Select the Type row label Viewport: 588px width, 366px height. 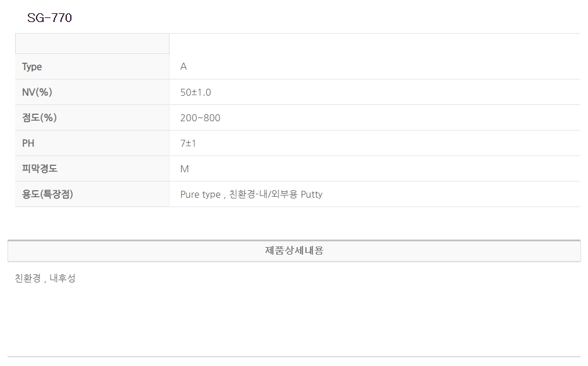tap(32, 67)
